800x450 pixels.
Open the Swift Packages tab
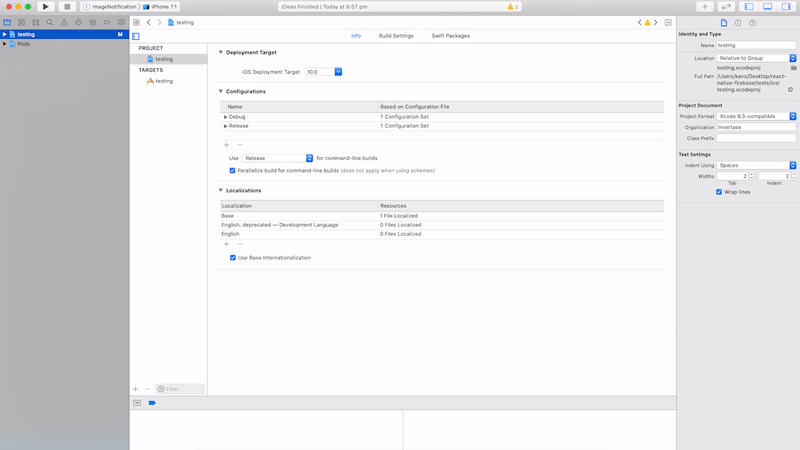pyautogui.click(x=450, y=36)
